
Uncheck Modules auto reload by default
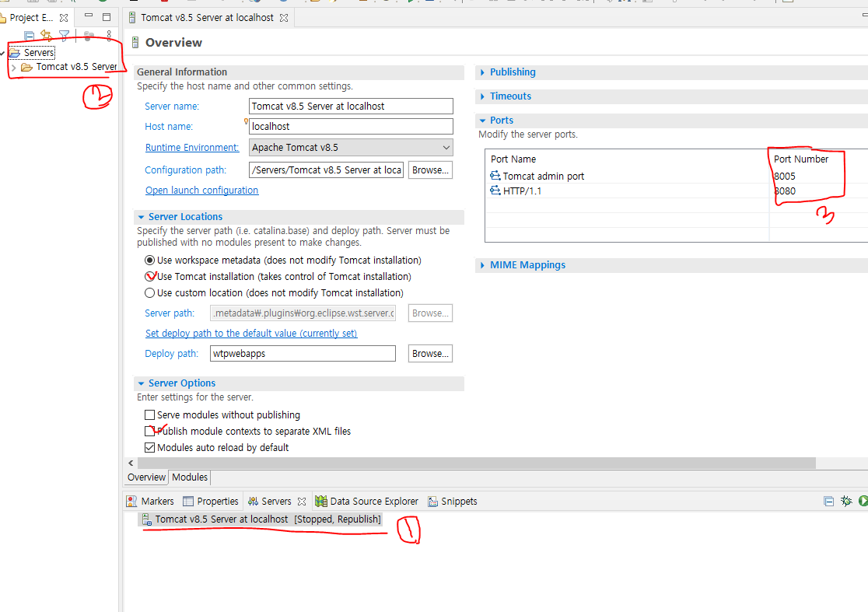click(x=149, y=448)
